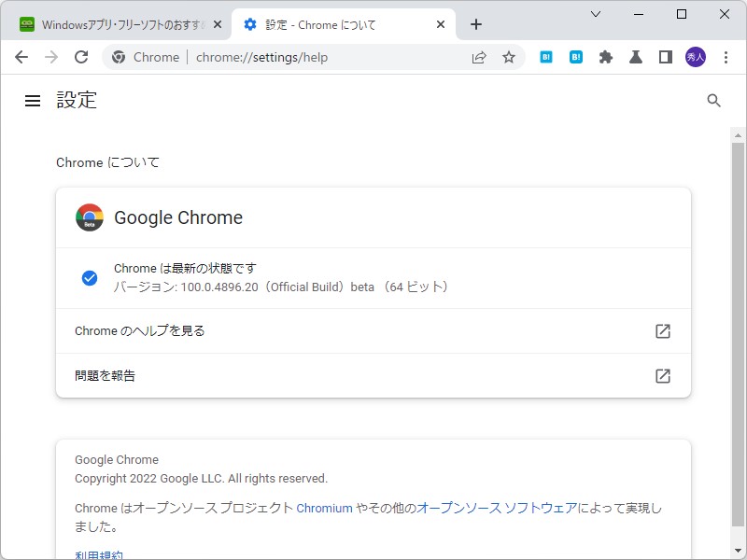Open settings search with magnifier icon
The image size is (747, 560).
coord(714,101)
